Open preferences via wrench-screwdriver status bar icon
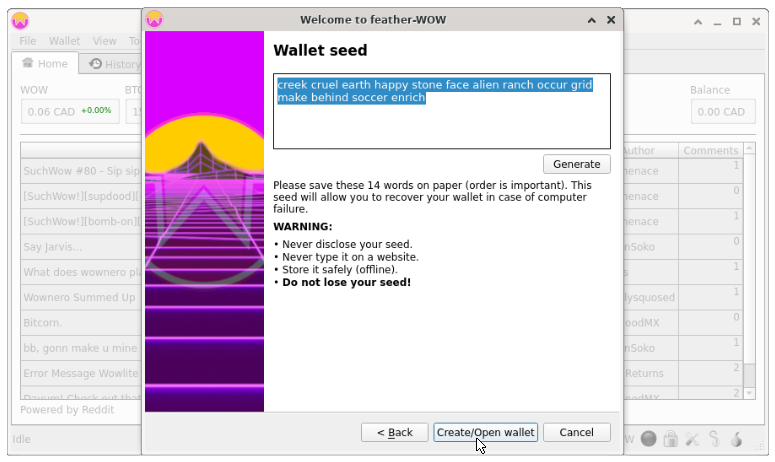 [692, 439]
